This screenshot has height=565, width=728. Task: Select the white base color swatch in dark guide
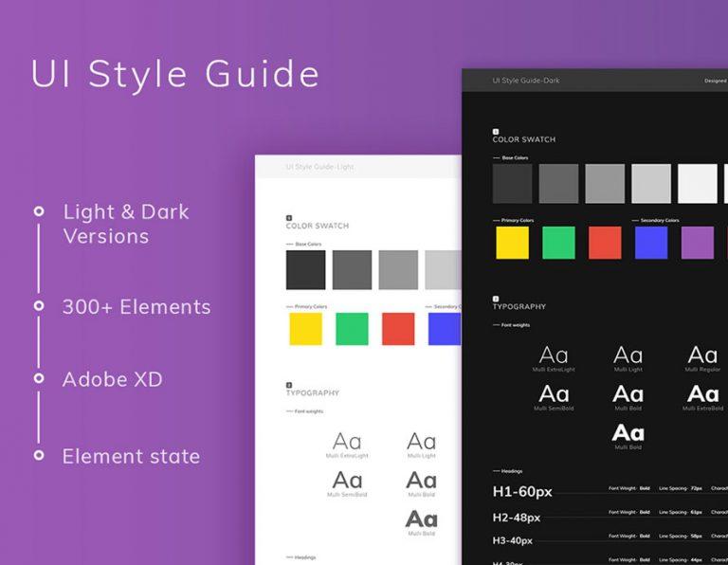coord(698,183)
